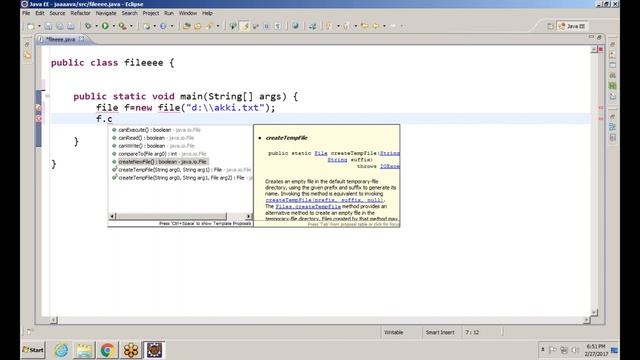Restore the minimized left view stack
Viewport: 640px width, 360px height.
pos(27,44)
